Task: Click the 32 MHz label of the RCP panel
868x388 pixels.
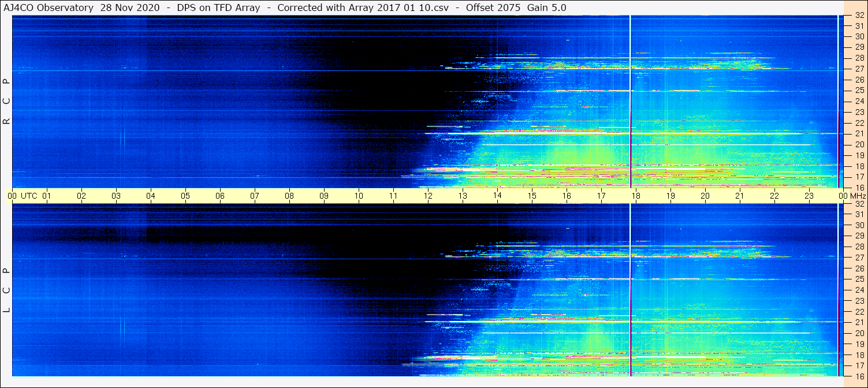Action: pos(859,16)
